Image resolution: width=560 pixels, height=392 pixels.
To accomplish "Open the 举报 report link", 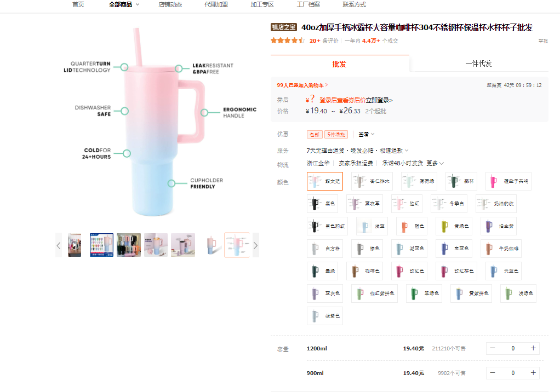I will 542,41.
